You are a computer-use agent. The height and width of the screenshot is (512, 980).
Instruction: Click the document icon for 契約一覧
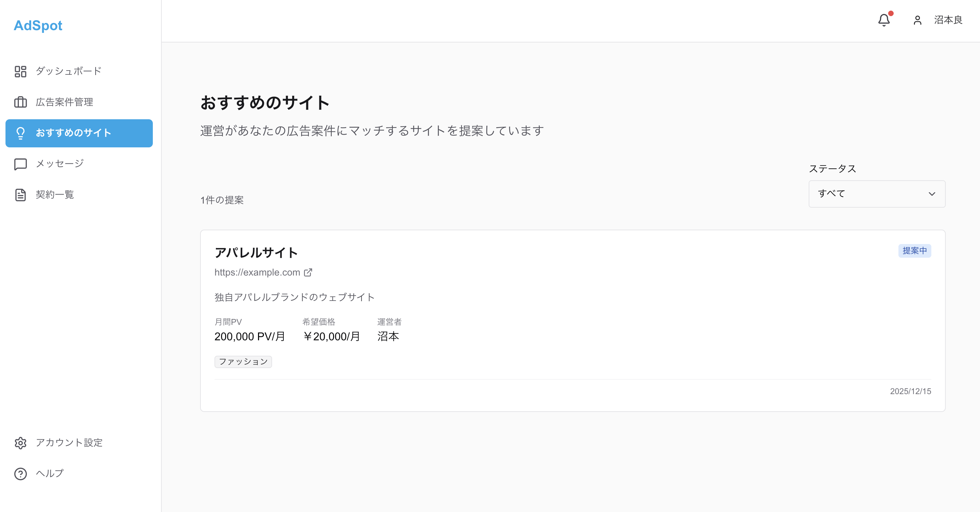pos(20,195)
